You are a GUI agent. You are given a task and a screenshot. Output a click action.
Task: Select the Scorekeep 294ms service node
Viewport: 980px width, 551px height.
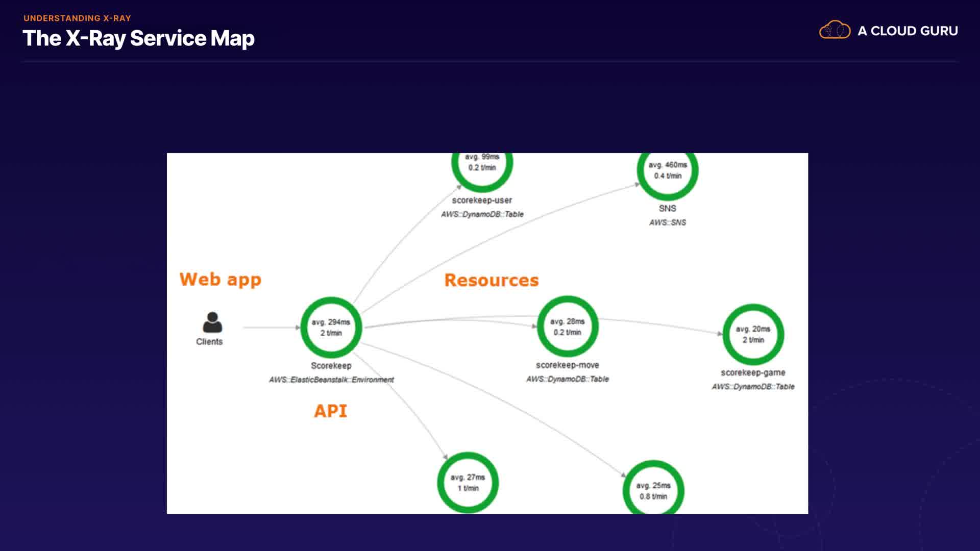[x=331, y=327]
